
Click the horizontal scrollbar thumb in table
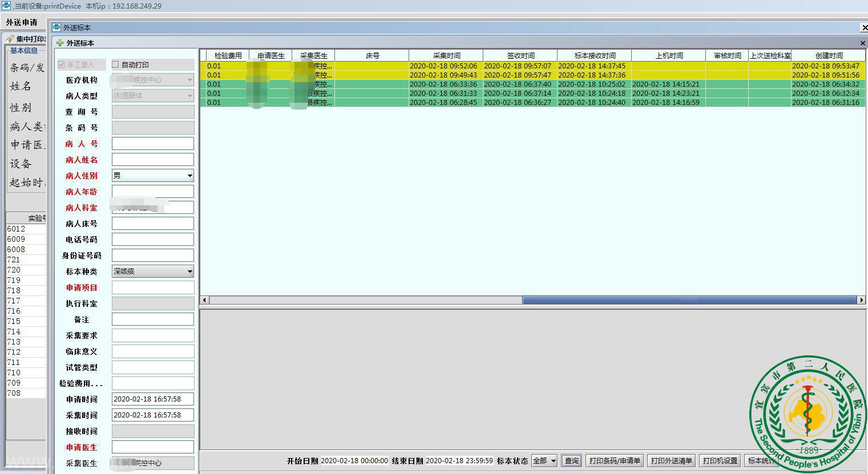click(x=689, y=300)
